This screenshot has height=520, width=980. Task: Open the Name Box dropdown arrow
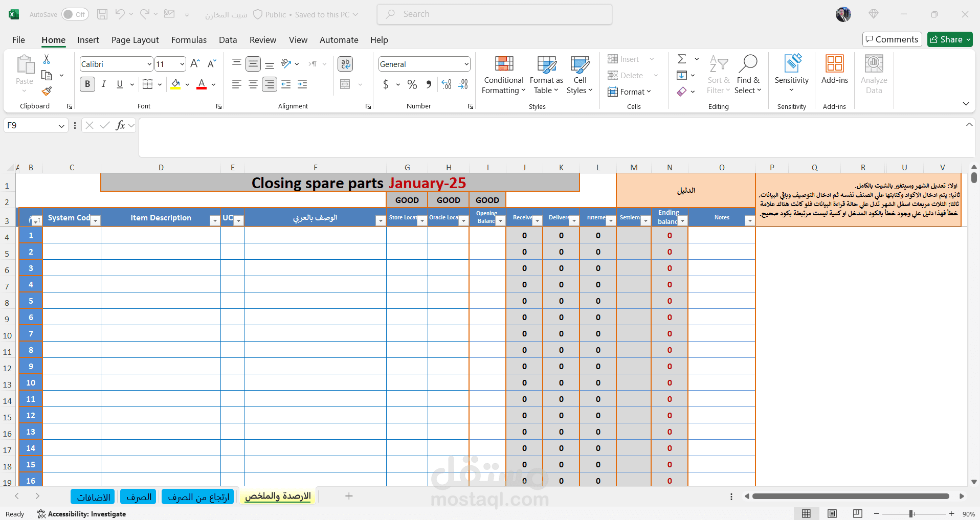(61, 126)
